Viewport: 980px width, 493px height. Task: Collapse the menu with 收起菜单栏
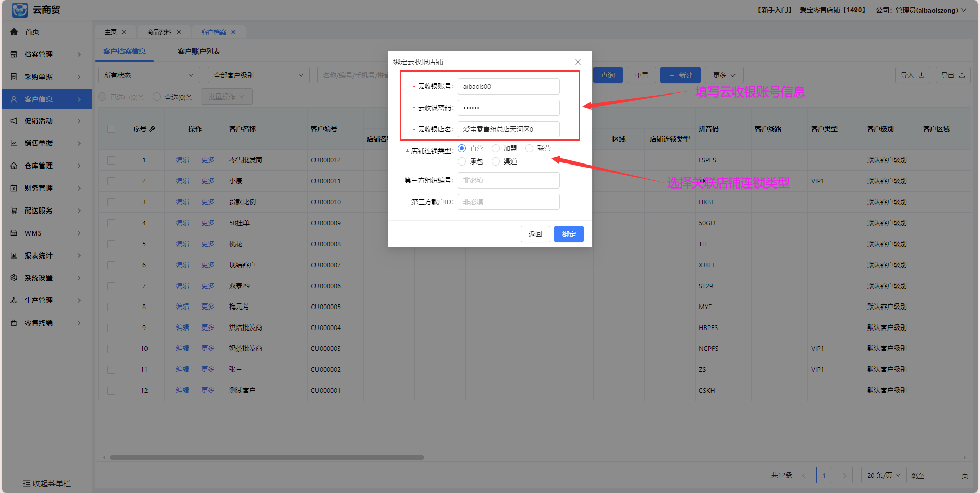(47, 483)
